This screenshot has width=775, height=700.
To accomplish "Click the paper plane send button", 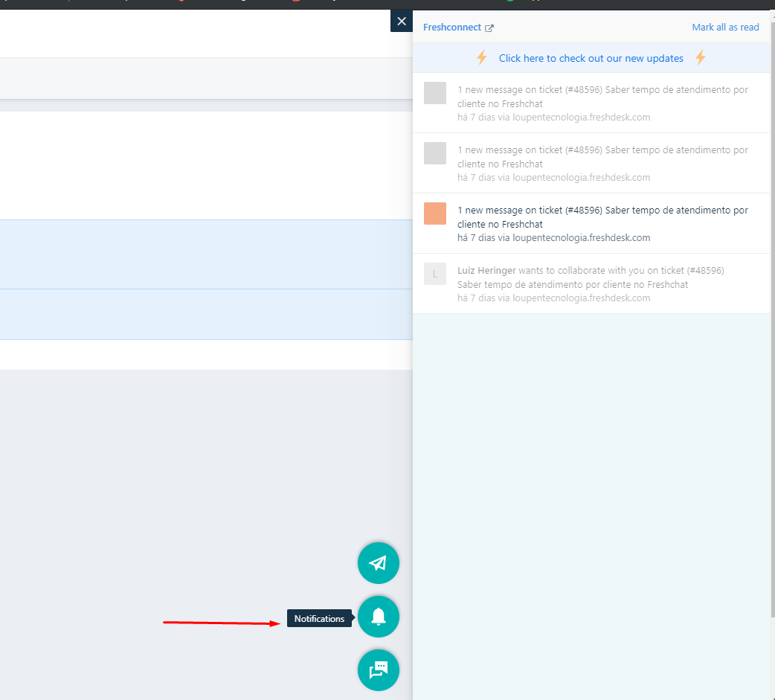I will coord(379,563).
